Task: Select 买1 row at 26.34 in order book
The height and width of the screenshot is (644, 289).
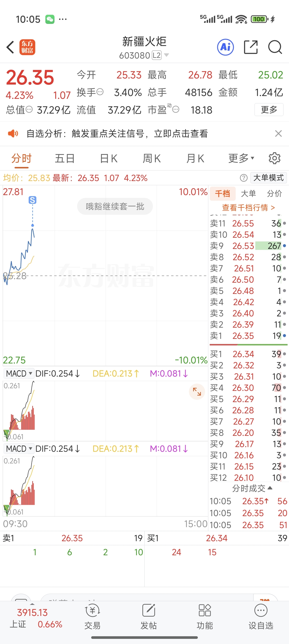Action: (248, 354)
